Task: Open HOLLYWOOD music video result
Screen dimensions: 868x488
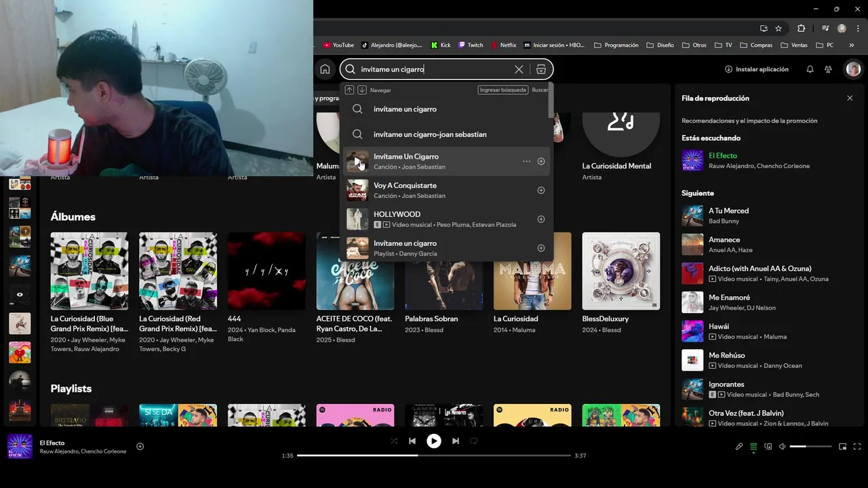Action: [x=447, y=219]
